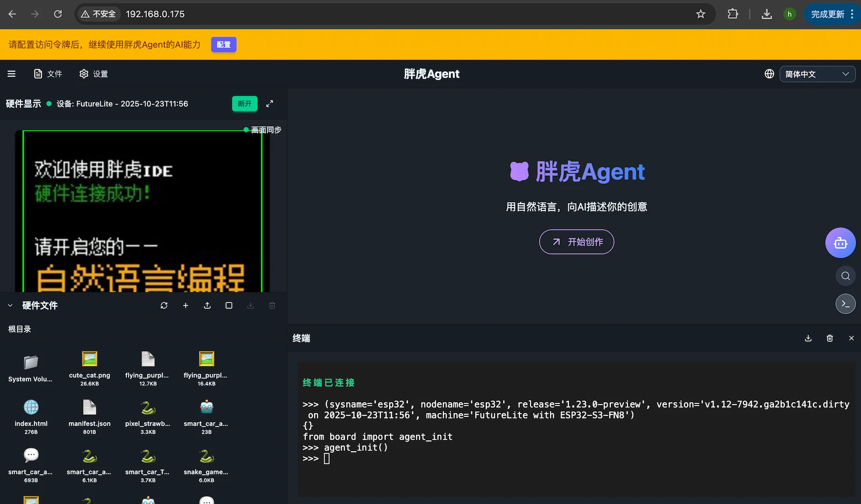
Task: Open the 设置 menu item
Action: click(93, 74)
